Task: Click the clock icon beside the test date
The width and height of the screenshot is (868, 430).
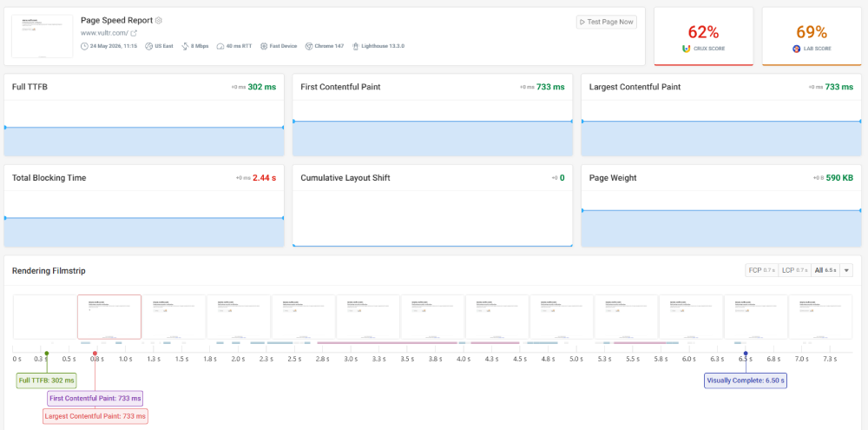Action: (84, 46)
